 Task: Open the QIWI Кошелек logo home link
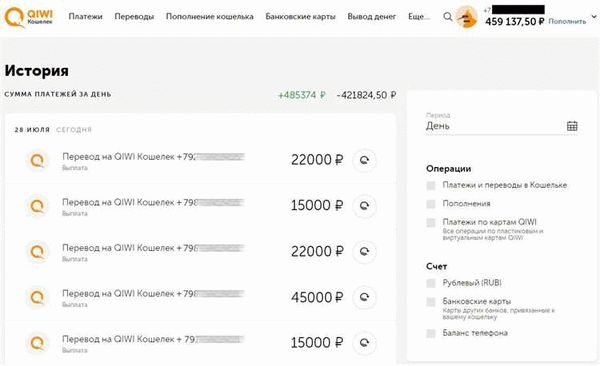coord(29,17)
